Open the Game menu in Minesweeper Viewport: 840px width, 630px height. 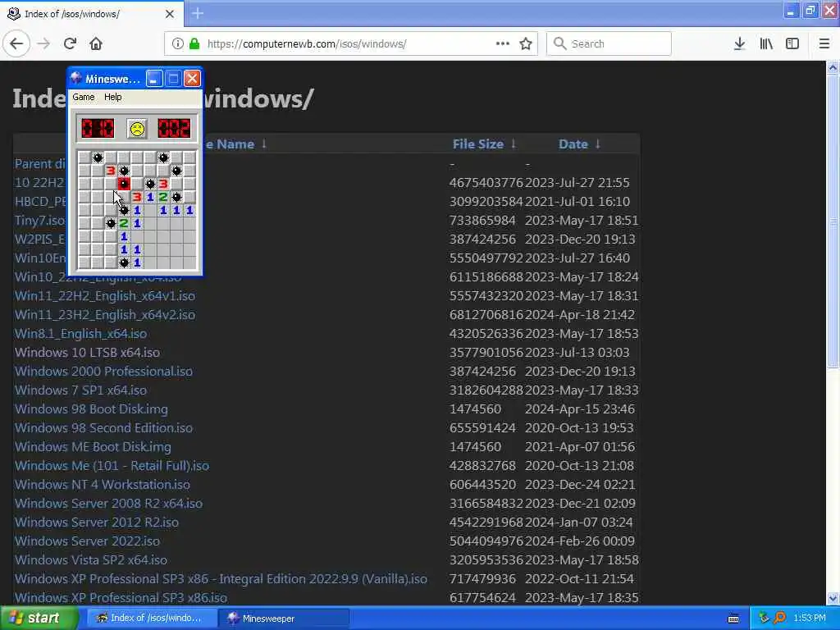click(84, 97)
